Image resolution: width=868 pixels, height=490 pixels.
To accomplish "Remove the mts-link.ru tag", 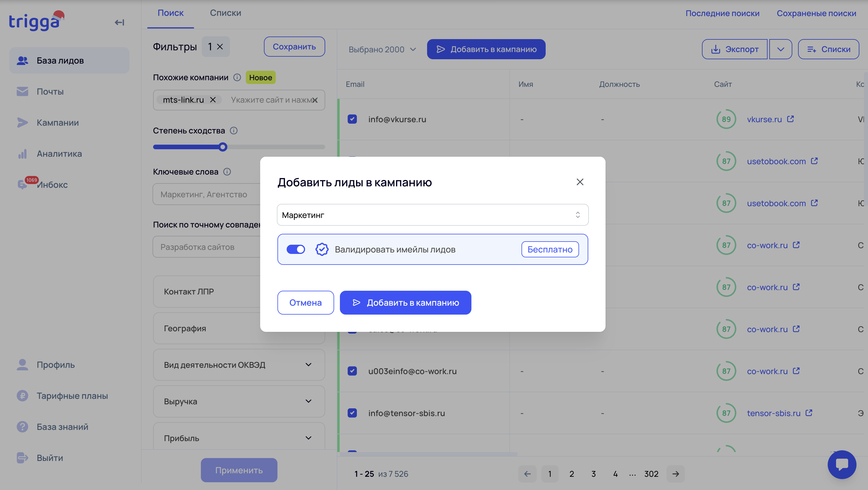I will [x=213, y=100].
